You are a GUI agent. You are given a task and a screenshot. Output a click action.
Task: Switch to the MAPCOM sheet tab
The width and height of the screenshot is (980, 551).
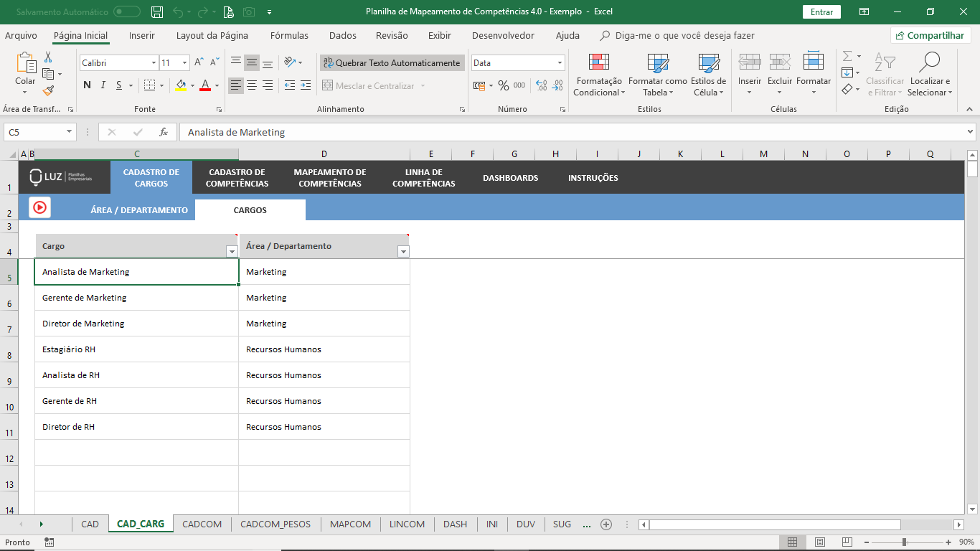pyautogui.click(x=350, y=524)
